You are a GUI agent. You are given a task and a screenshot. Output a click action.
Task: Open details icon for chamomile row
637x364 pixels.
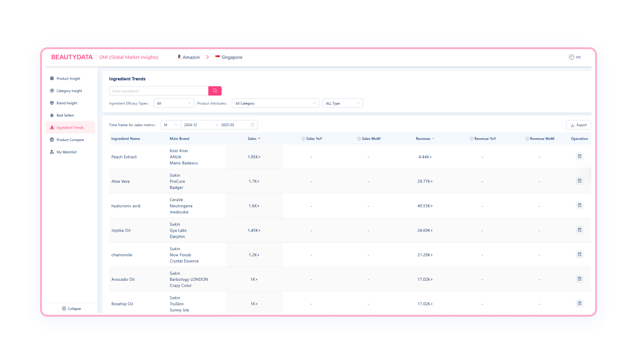579,255
